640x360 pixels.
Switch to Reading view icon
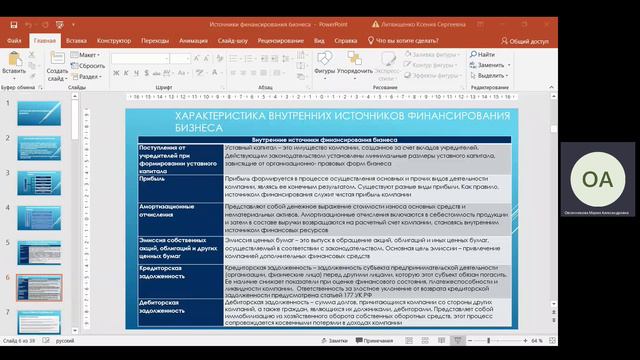tap(441, 340)
